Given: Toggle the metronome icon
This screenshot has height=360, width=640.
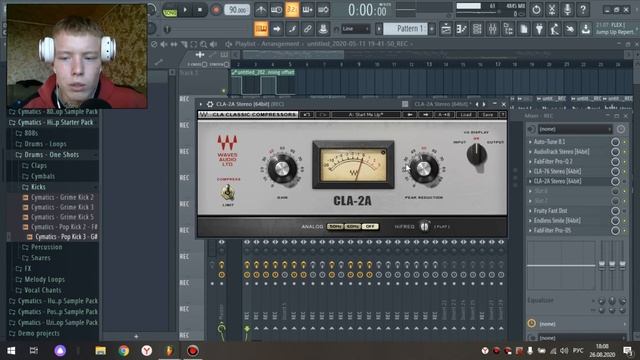Looking at the screenshot, I should (261, 9).
